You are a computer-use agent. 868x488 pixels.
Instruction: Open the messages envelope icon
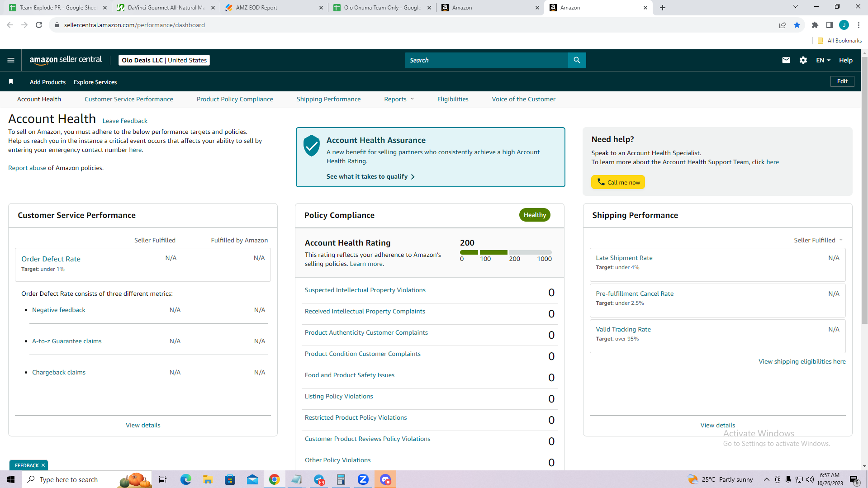tap(786, 60)
